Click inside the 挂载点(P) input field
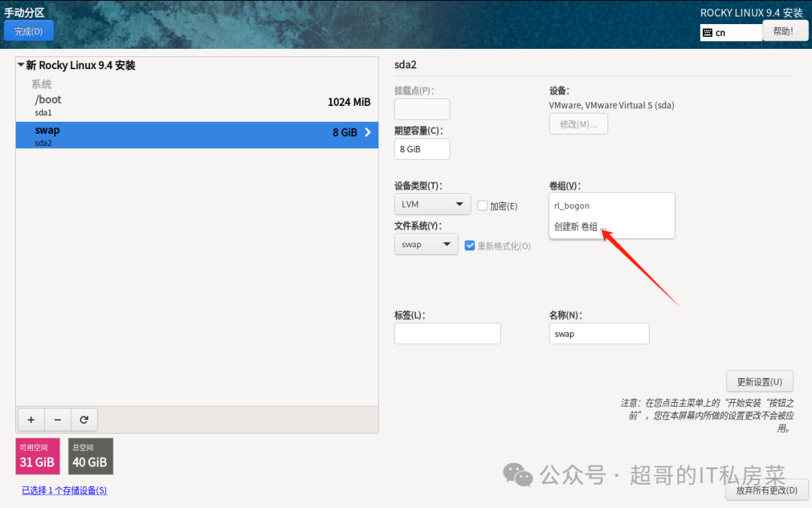This screenshot has height=508, width=812. click(x=422, y=109)
